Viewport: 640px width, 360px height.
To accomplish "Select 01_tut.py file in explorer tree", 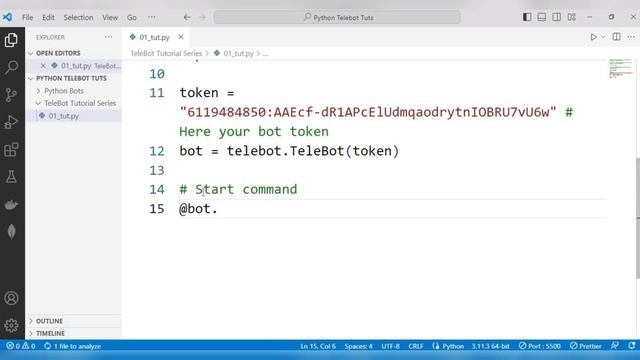I will (x=64, y=116).
